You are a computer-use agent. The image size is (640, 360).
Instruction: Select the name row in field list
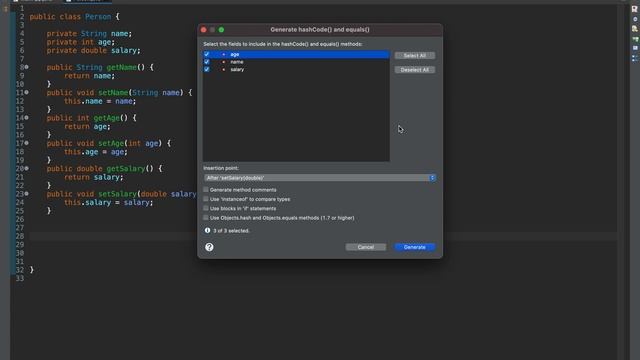coord(296,62)
